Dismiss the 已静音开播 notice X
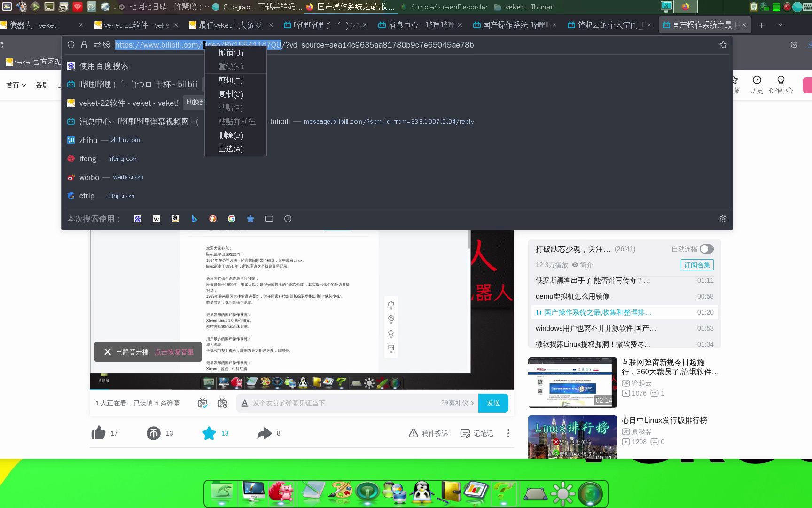This screenshot has width=812, height=508. coord(107,352)
